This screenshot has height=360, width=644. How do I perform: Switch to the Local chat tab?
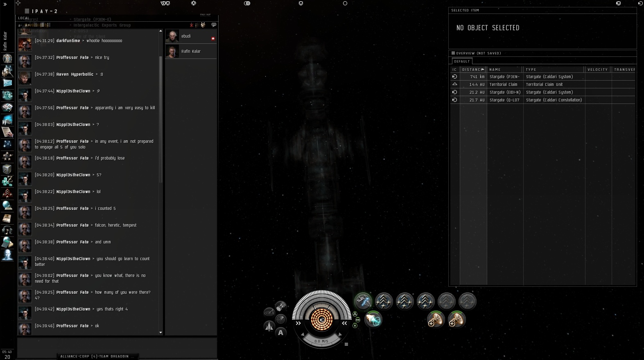pos(24,18)
